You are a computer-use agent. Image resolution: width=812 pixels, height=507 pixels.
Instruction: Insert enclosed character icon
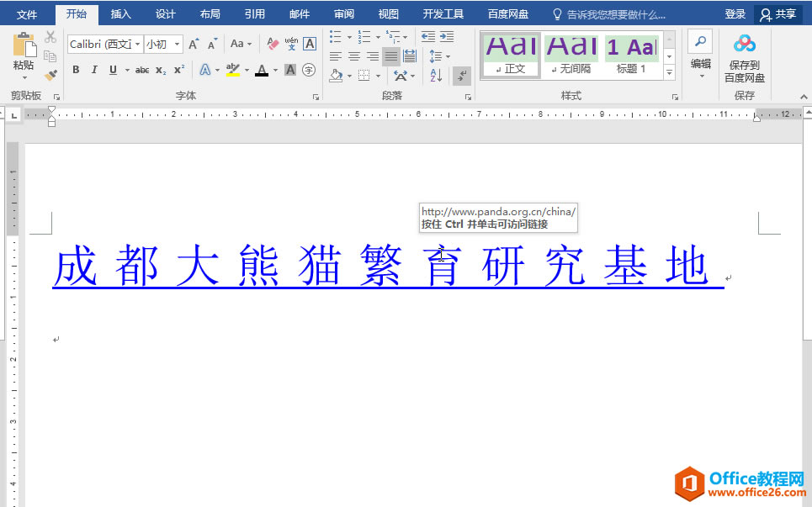coord(309,70)
